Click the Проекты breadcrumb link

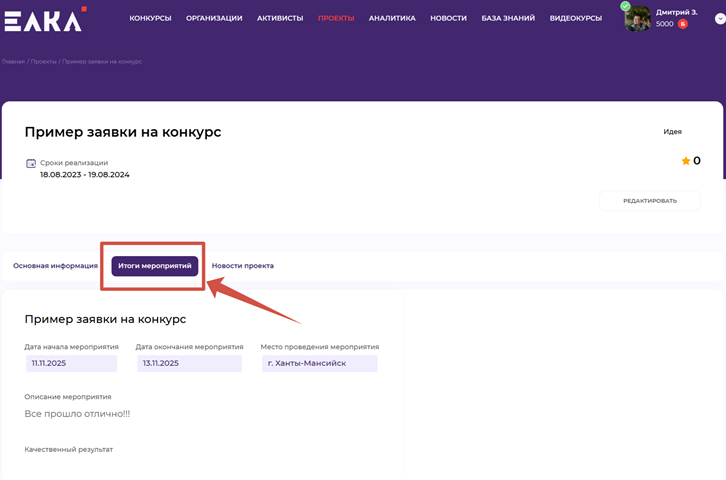pyautogui.click(x=43, y=62)
